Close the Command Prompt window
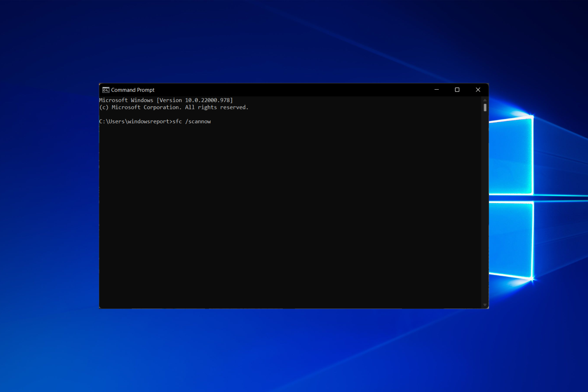The width and height of the screenshot is (588, 392). (x=478, y=90)
